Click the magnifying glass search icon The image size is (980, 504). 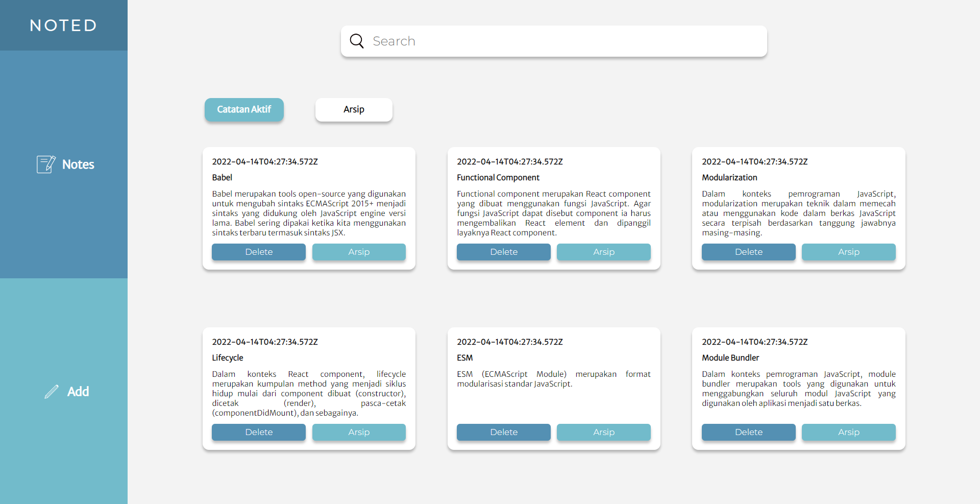[x=357, y=41]
